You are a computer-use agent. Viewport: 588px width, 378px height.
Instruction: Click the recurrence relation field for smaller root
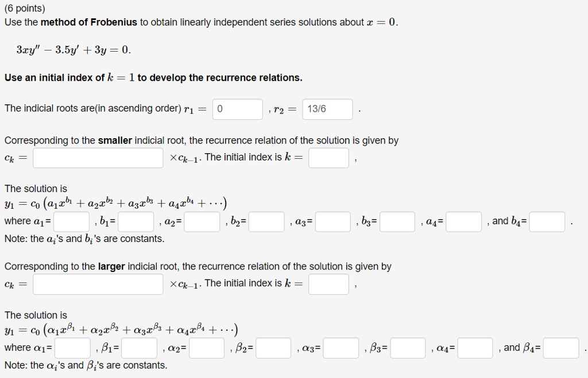(98, 158)
